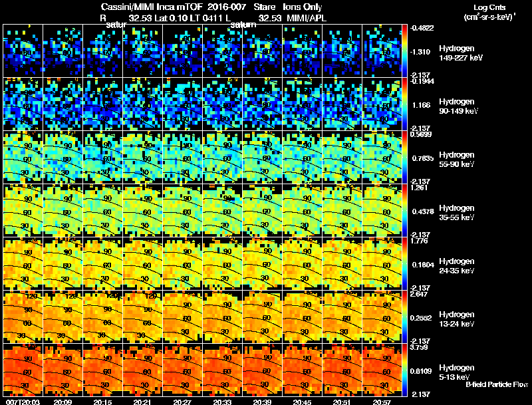Click the 20:33 panel in 35-55 keV row
This screenshot has height=405, width=532.
[x=223, y=210]
